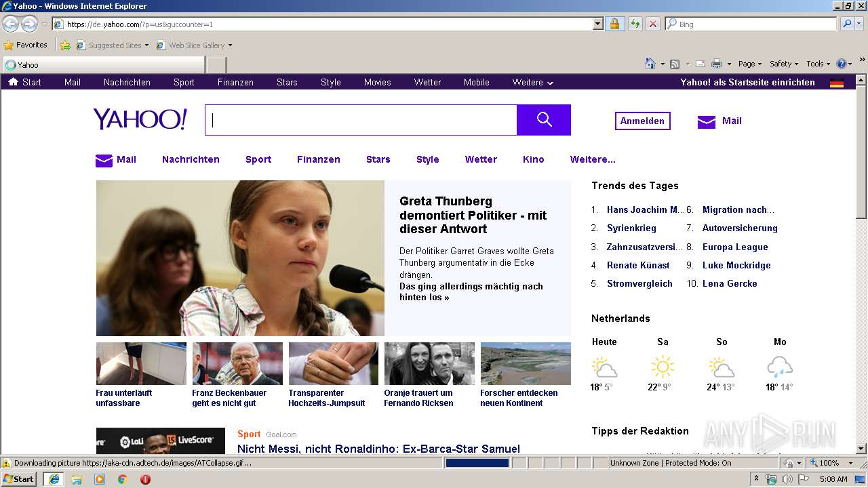Click the clock showing 5:08 AM
Image resolution: width=868 pixels, height=488 pixels.
[833, 479]
